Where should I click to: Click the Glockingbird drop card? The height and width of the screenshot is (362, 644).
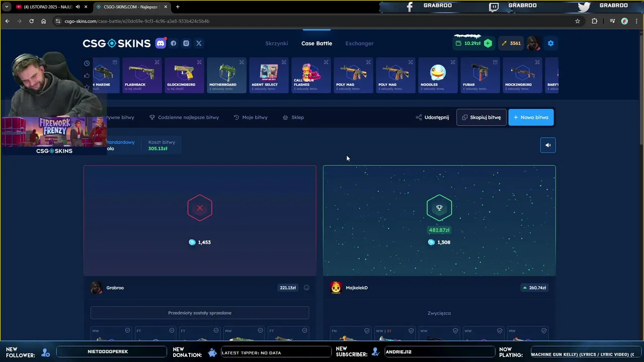[184, 75]
